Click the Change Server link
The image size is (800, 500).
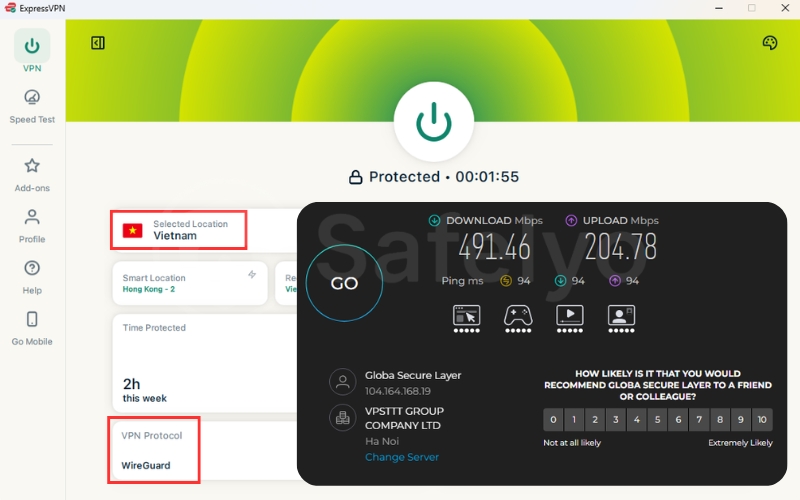pyautogui.click(x=402, y=457)
